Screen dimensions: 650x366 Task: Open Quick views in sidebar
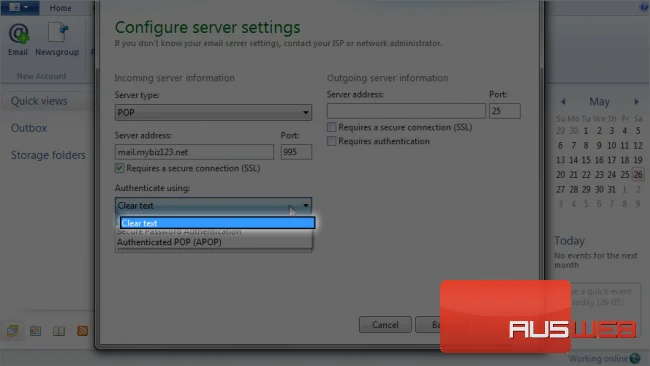pos(39,101)
